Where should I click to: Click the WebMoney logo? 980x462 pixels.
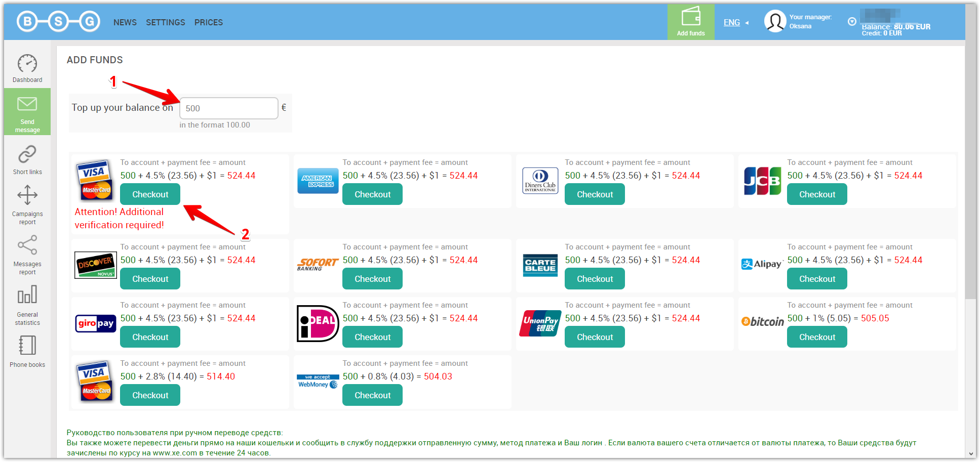point(318,382)
